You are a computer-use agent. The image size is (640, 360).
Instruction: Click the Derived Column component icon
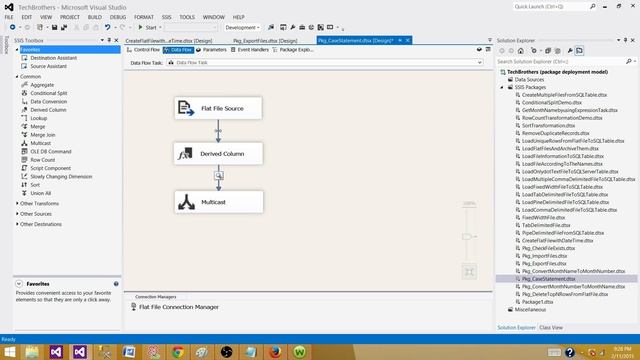coord(185,153)
